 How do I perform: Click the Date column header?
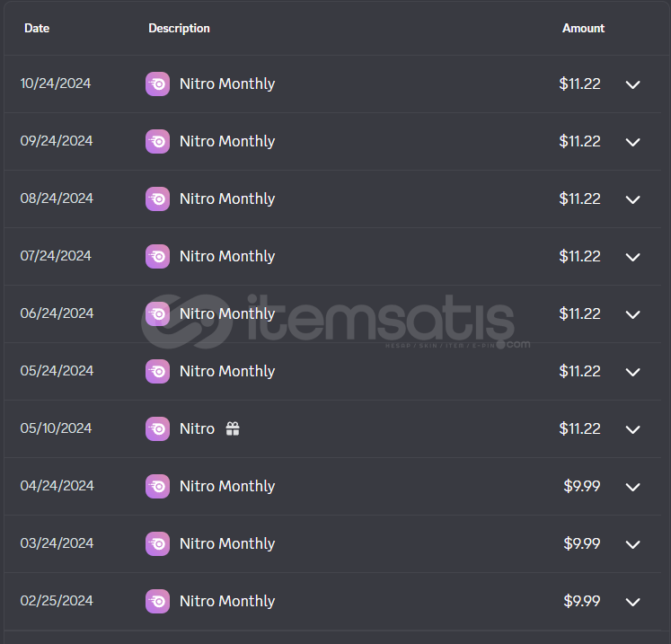(37, 28)
